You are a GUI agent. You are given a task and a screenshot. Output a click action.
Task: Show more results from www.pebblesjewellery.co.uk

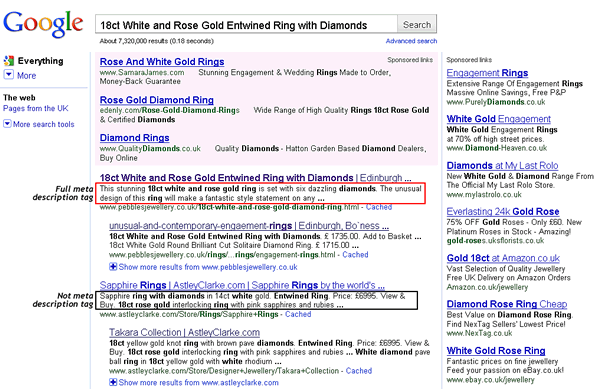pyautogui.click(x=208, y=267)
